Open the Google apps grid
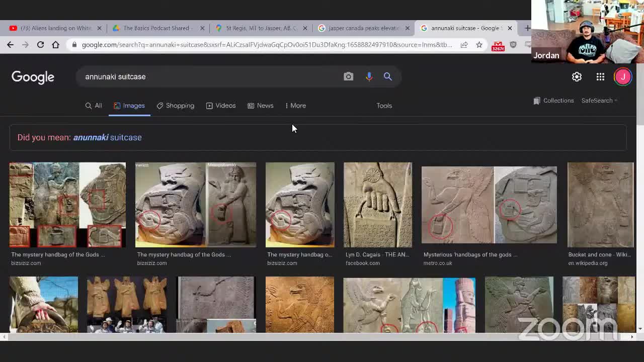The height and width of the screenshot is (362, 644). pos(600,77)
